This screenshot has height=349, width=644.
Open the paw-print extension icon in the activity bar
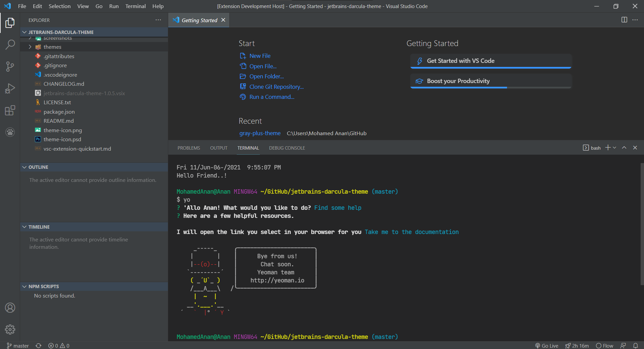10,132
